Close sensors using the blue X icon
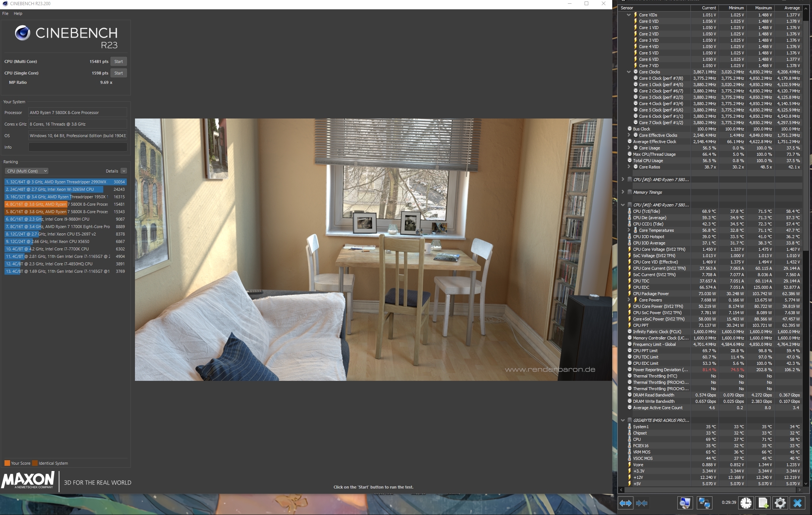 click(x=797, y=503)
